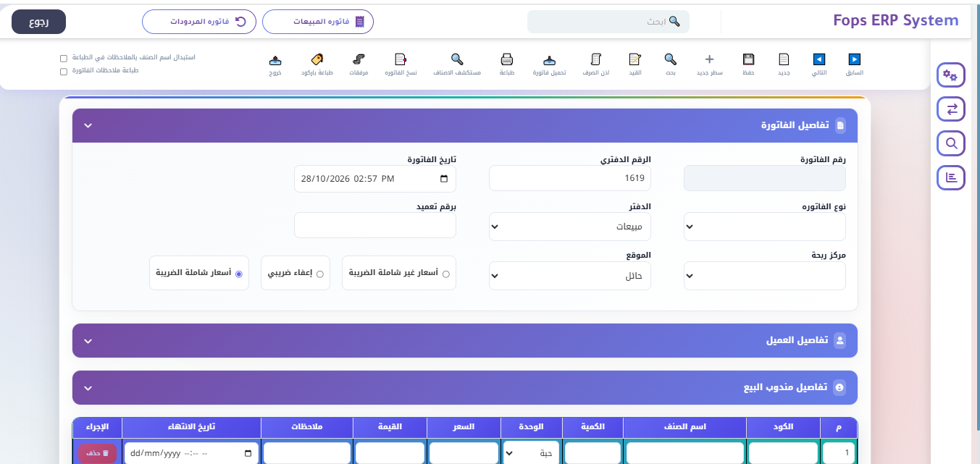Collapse the 'تفاصيل الفاتورة' section
Screen dimensions: 980x464
[x=88, y=125]
